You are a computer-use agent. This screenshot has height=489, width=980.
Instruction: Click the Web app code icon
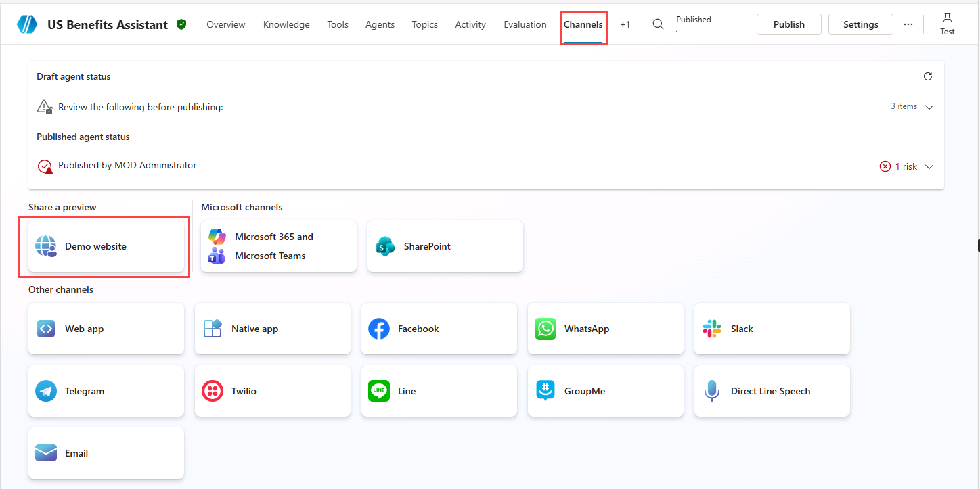(x=46, y=329)
